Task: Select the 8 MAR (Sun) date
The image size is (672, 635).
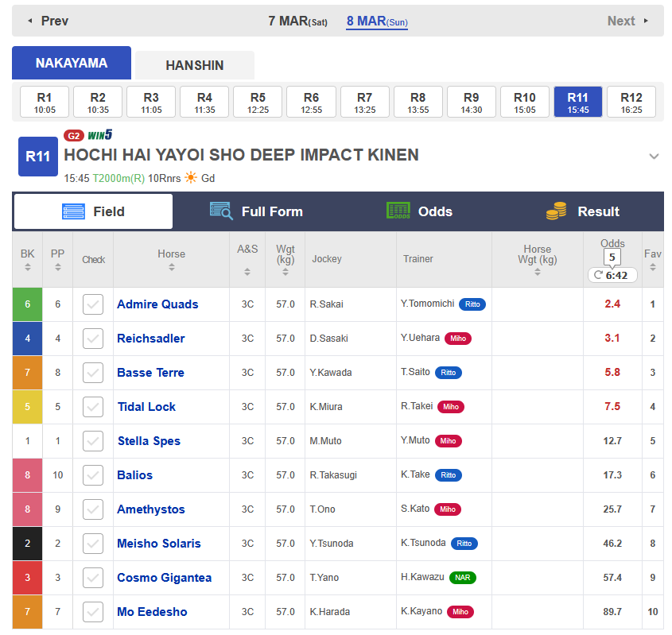Action: click(x=377, y=21)
